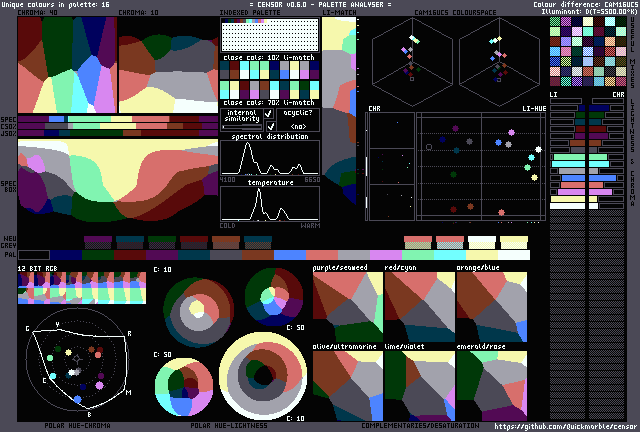The height and width of the screenshot is (432, 640).
Task: Choose the dark teal PAL swatch
Action: [194, 255]
